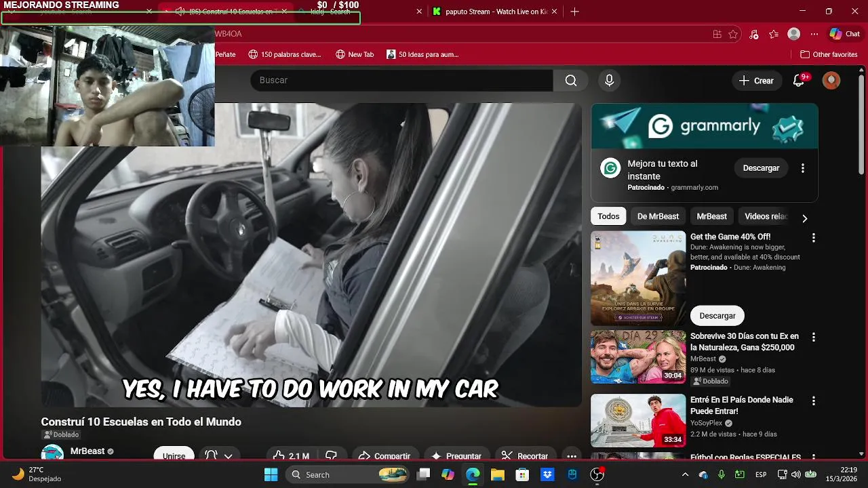Viewport: 868px width, 488px height.
Task: Click the ESP language indicator
Action: click(x=761, y=474)
